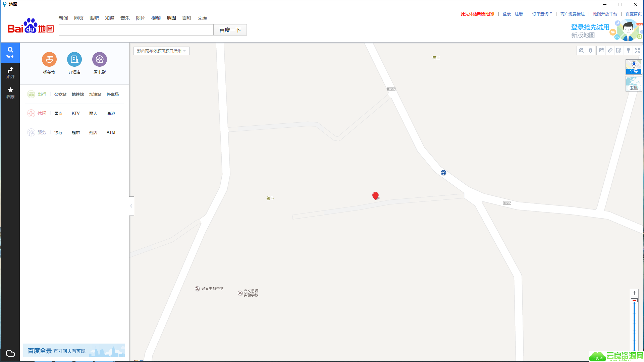Search for 药店 pharmacies
The image size is (644, 362).
point(93,132)
